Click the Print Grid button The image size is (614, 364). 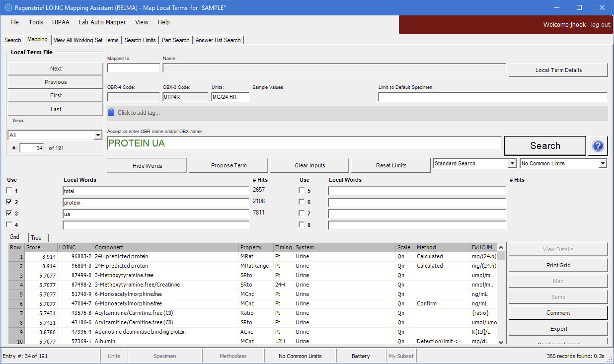click(x=558, y=265)
